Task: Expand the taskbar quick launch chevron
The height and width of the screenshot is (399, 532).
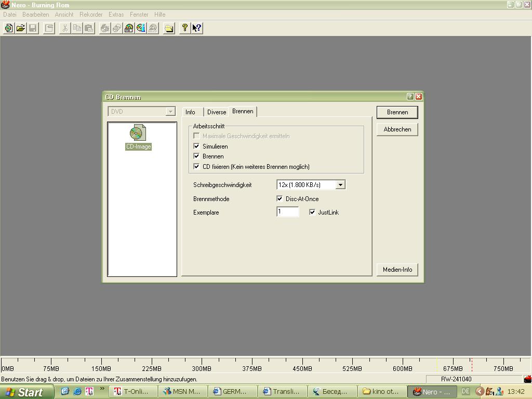Action: (x=102, y=389)
